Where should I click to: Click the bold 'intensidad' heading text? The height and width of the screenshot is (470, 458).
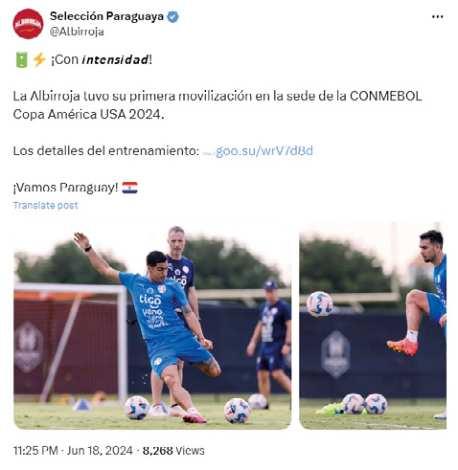115,60
